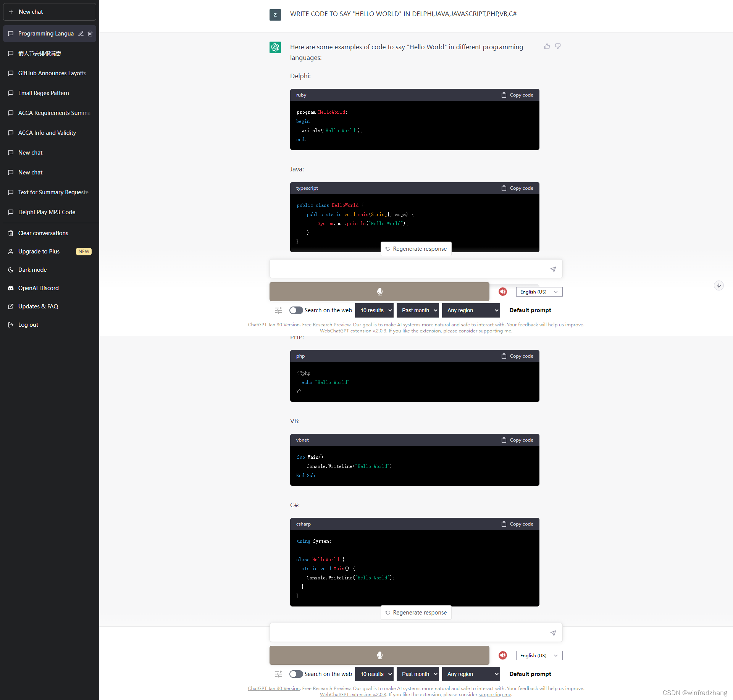Click the thumbs up feedback icon
The height and width of the screenshot is (700, 733).
click(x=547, y=46)
